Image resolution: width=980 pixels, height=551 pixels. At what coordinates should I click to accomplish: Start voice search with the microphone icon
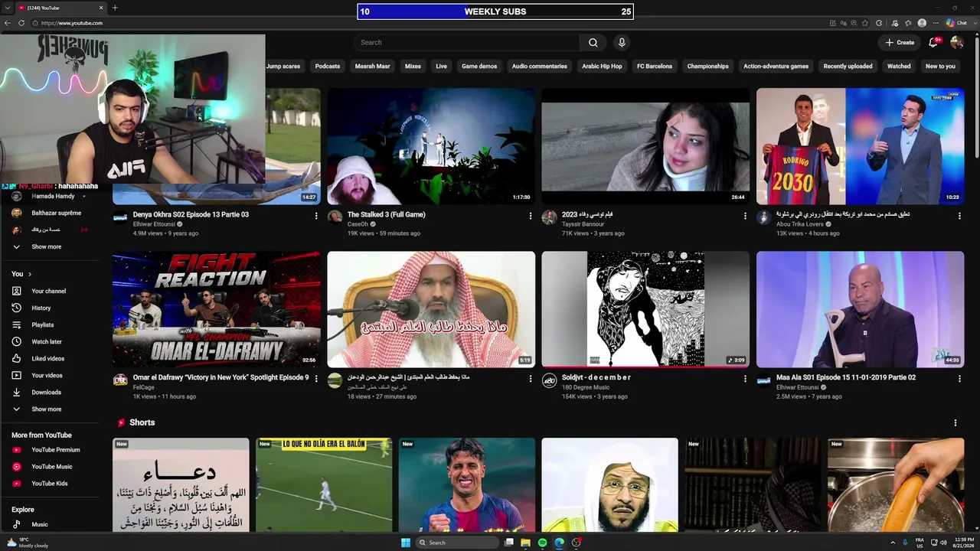coord(622,43)
